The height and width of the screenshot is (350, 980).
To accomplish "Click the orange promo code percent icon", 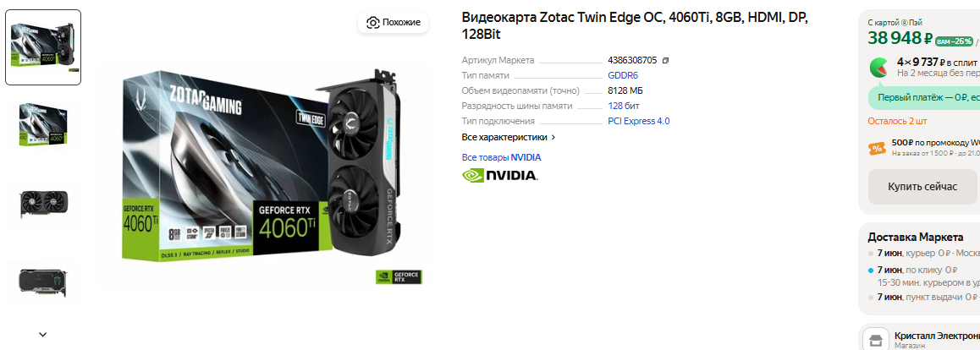I will 878,148.
